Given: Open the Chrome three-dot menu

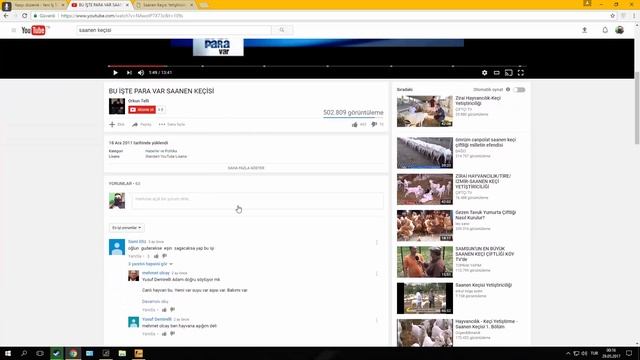Looking at the screenshot, I should 634,16.
